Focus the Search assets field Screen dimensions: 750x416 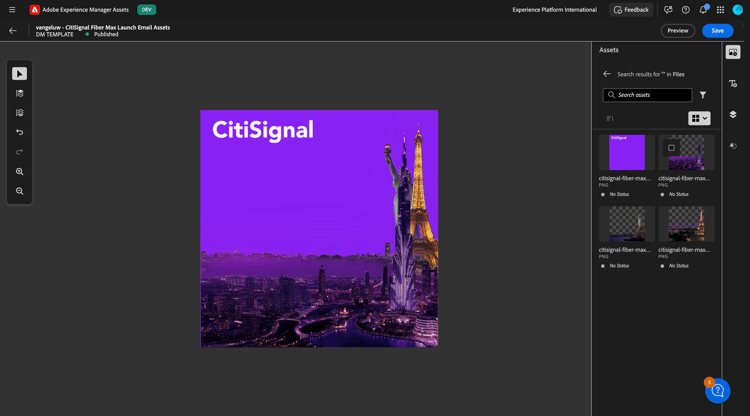(647, 95)
